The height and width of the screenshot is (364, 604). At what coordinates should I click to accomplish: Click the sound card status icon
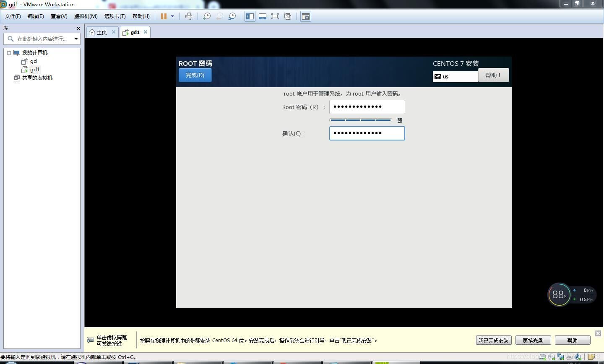pyautogui.click(x=578, y=357)
